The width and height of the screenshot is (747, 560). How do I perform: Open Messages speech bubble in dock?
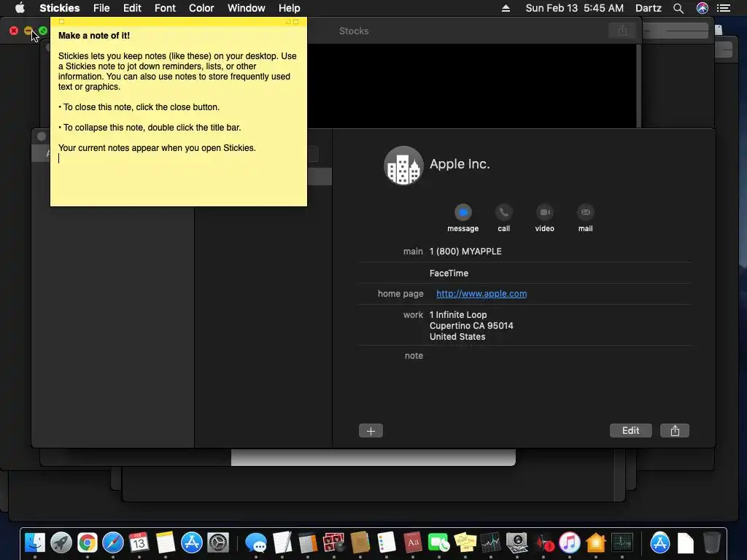tap(256, 542)
